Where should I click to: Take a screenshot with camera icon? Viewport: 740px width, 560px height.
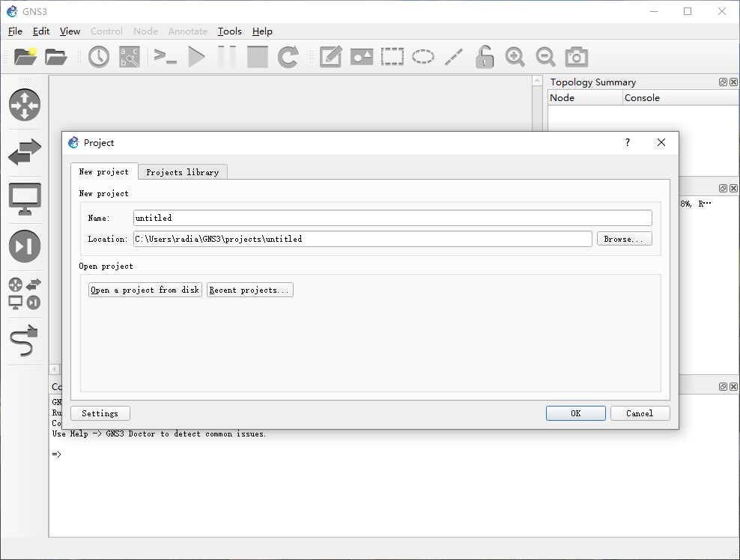(x=576, y=57)
